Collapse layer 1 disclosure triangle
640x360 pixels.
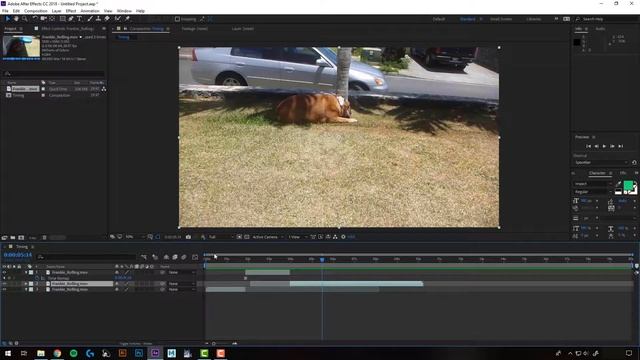(x=26, y=272)
